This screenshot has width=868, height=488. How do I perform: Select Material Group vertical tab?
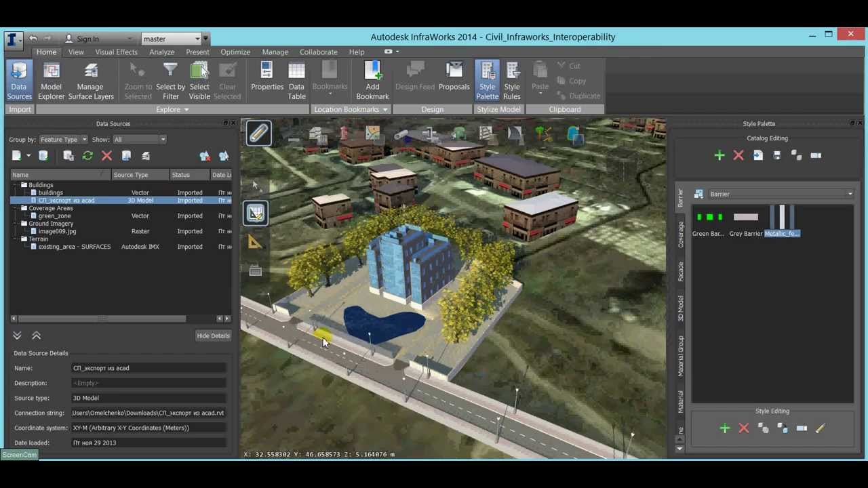pos(681,356)
